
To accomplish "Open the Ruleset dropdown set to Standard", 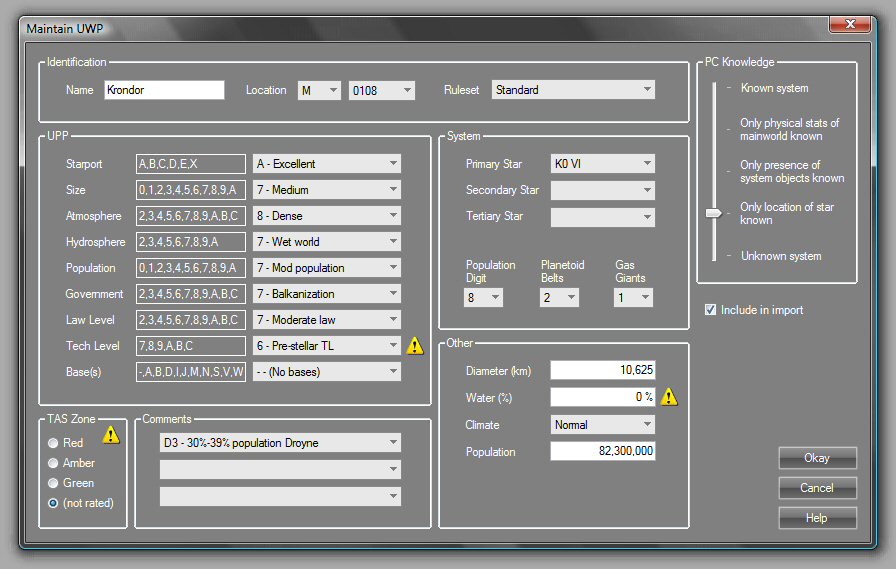I will (x=572, y=90).
